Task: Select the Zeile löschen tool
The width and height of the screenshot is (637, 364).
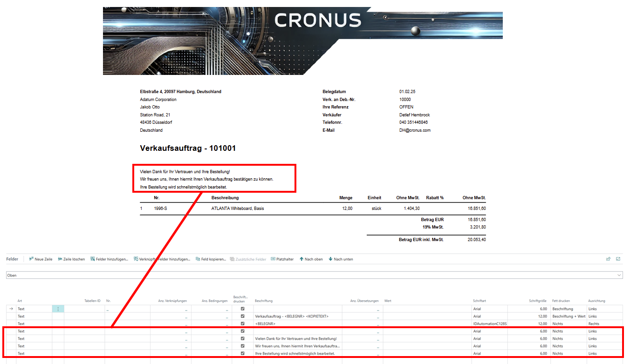Action: (x=60, y=259)
